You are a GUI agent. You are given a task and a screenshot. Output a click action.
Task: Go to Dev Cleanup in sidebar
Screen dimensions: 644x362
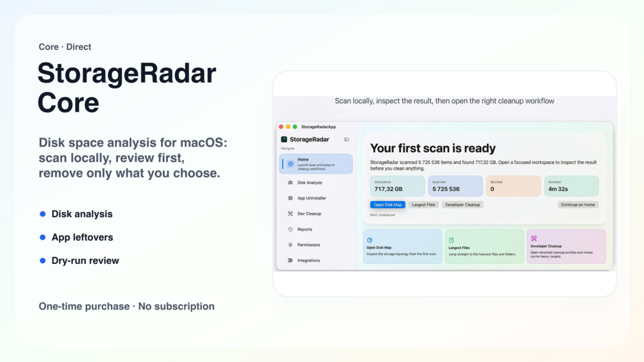(x=316, y=214)
